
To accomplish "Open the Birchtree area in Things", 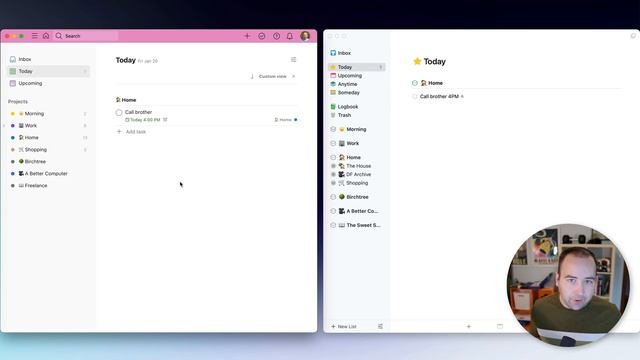I will (357, 197).
